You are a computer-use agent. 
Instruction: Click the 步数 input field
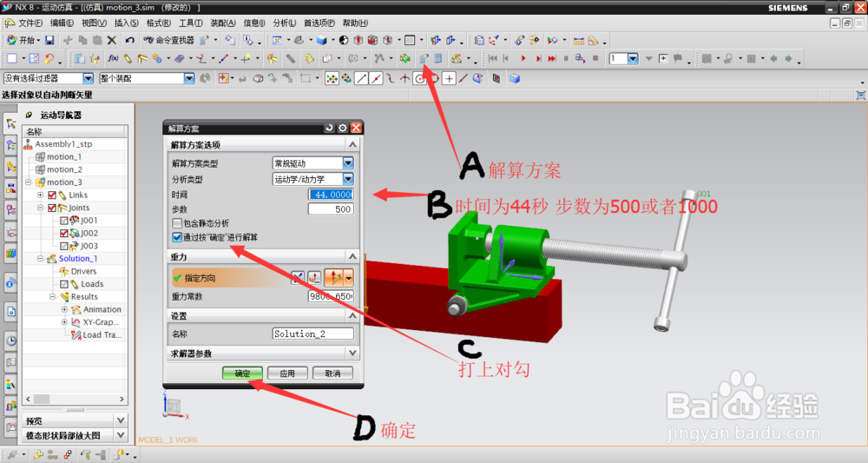pyautogui.click(x=331, y=209)
